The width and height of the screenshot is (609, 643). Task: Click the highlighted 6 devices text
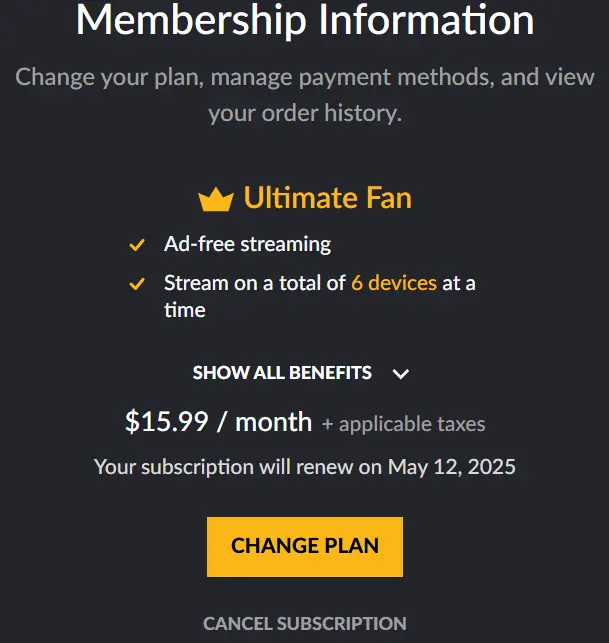pos(394,283)
